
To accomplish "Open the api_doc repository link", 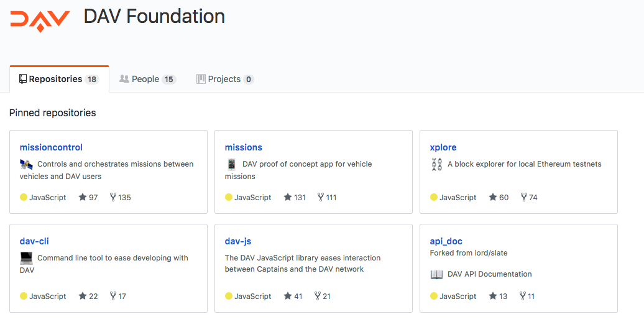I will (446, 241).
